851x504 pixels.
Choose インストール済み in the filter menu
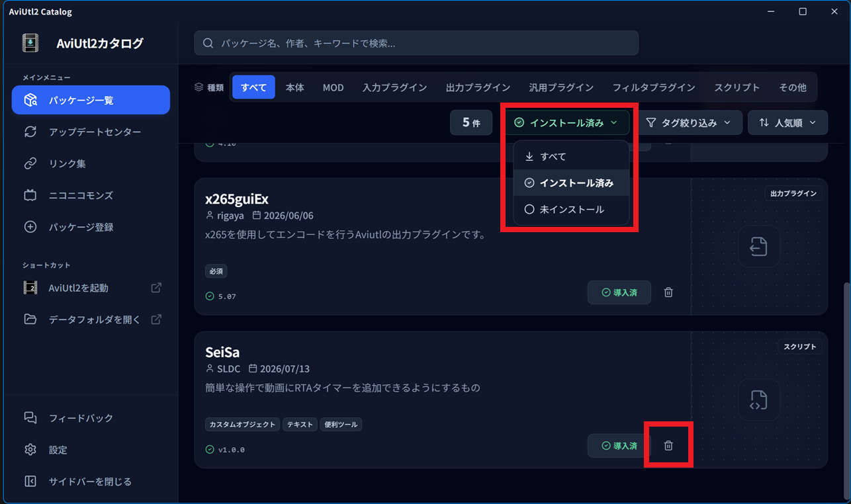coord(570,183)
